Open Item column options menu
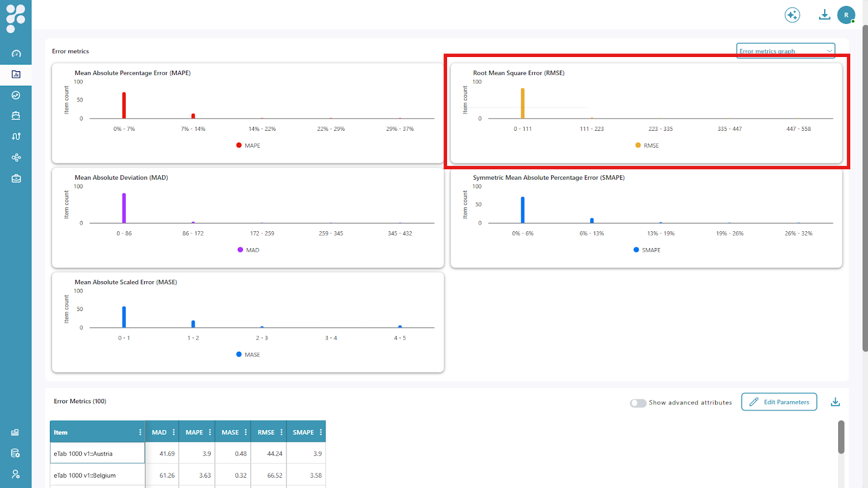The width and height of the screenshot is (868, 488). 140,432
